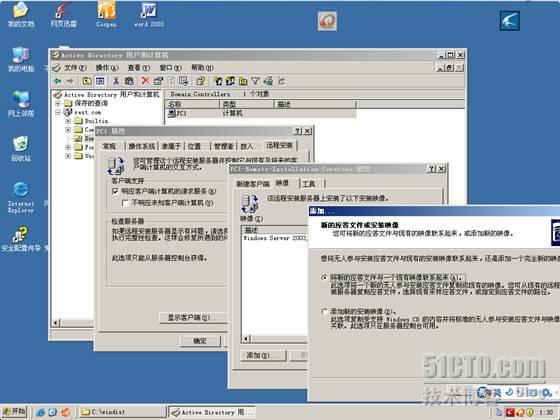Switch to the 隶属于 tab
The image size is (560, 420).
(171, 146)
